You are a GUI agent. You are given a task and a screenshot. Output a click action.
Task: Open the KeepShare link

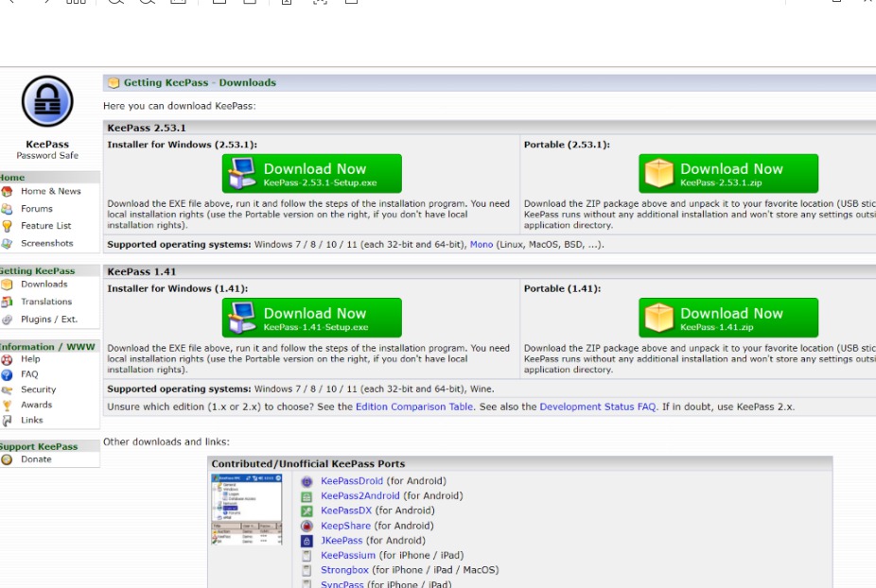346,526
